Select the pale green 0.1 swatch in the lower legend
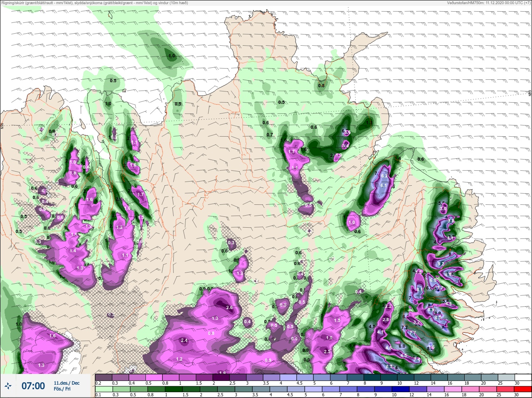Image resolution: width=532 pixels, height=398 pixels. coord(103,389)
